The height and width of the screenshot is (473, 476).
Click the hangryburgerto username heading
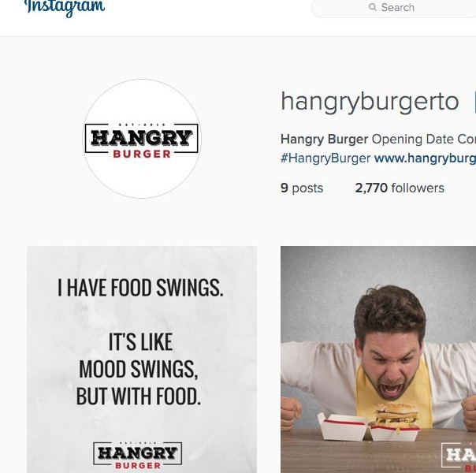pos(370,102)
